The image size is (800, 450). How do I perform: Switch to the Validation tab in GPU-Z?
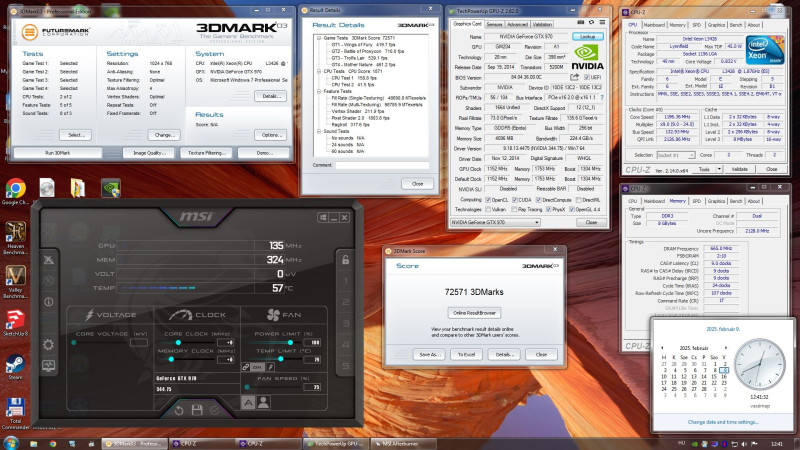[542, 24]
